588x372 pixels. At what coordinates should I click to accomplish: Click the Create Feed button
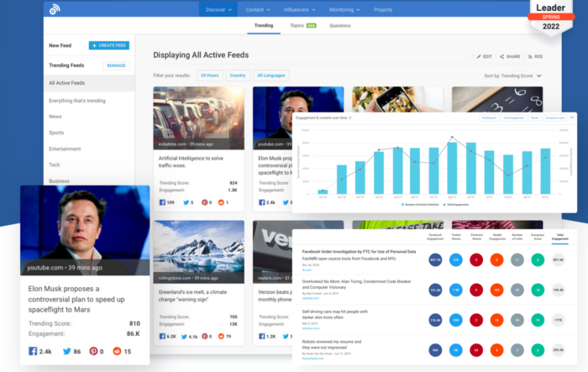pyautogui.click(x=109, y=45)
